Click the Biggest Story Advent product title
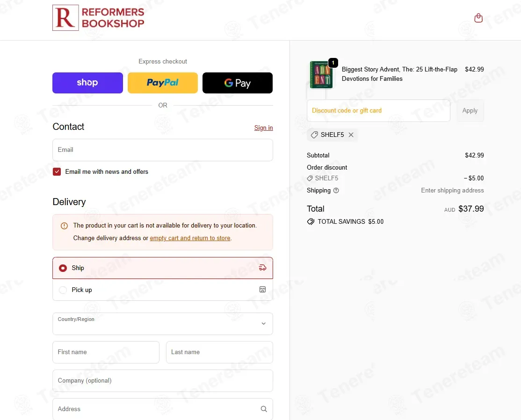The width and height of the screenshot is (521, 420). tap(399, 74)
